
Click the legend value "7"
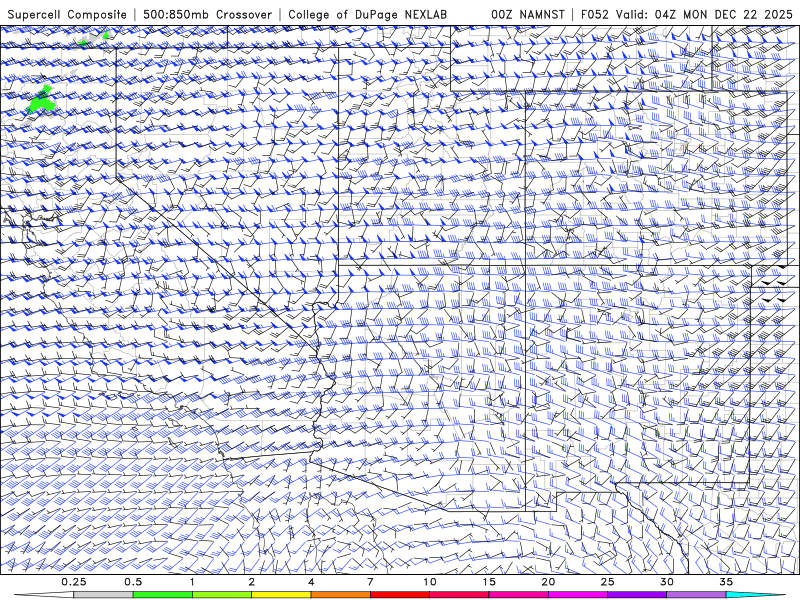coord(370,582)
